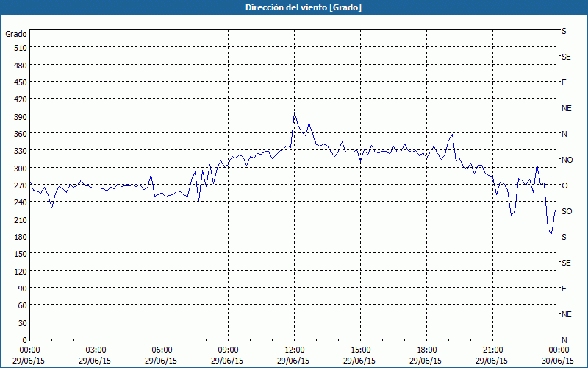This screenshot has height=368, width=588.
Task: Select the 240 y-axis label
Action: [x=21, y=203]
